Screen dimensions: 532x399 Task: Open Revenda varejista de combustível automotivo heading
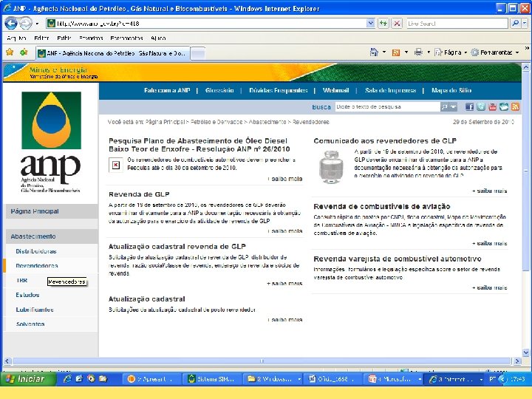pos(398,259)
